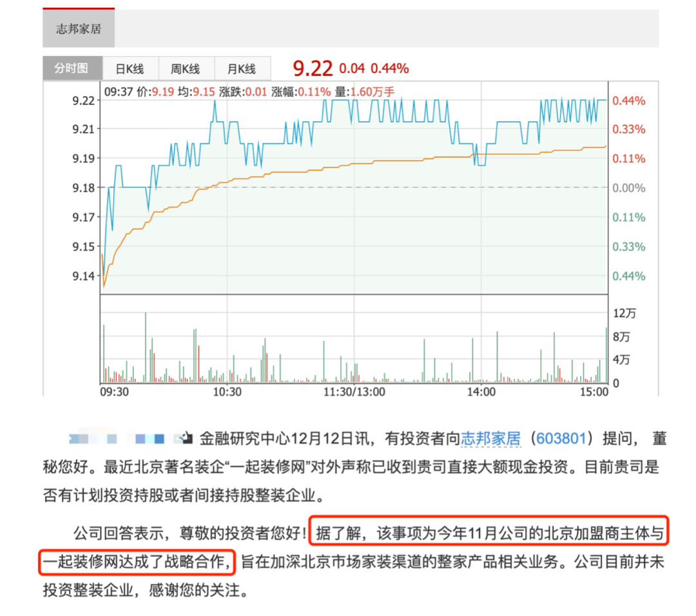696x616 pixels.
Task: Click the 4万 volume axis label
Action: (621, 360)
